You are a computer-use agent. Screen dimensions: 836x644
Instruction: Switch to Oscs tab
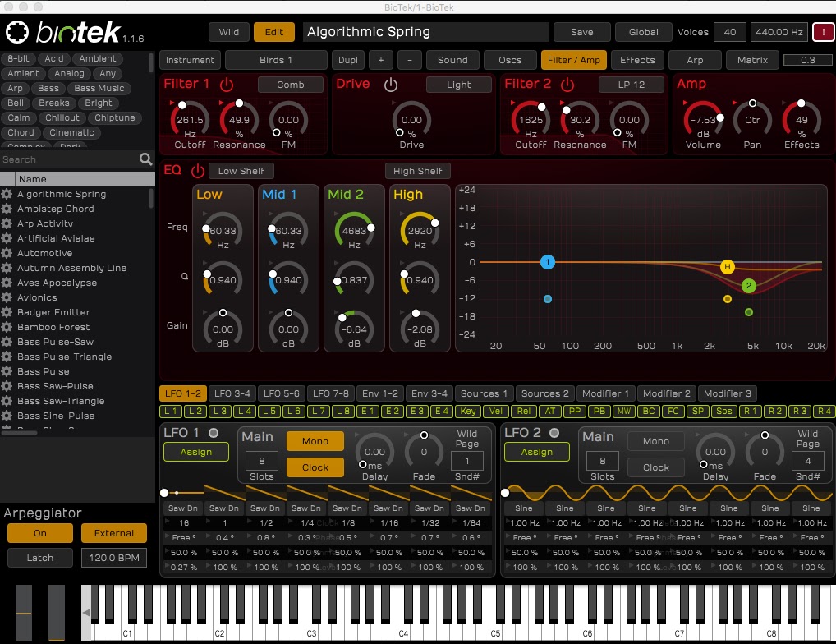tap(510, 60)
